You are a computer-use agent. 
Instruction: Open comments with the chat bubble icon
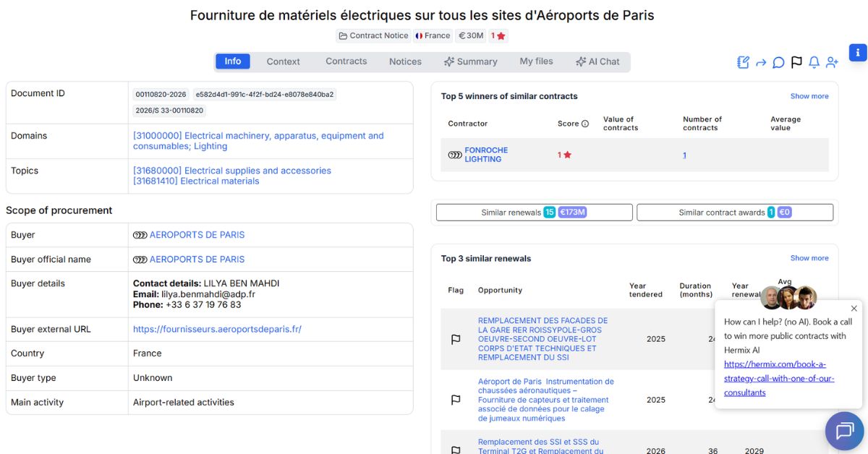point(778,63)
